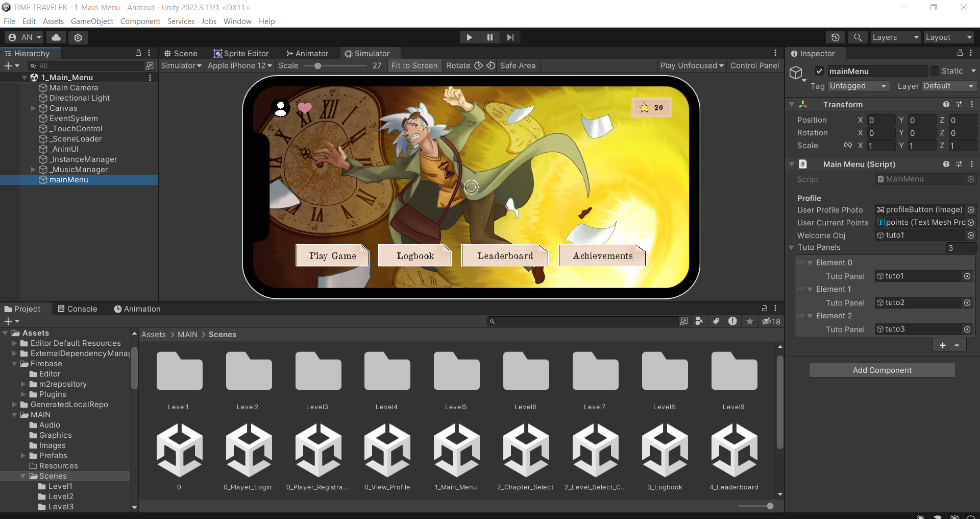Select the 1_Main_Menu scene asset thumbnail

point(456,450)
